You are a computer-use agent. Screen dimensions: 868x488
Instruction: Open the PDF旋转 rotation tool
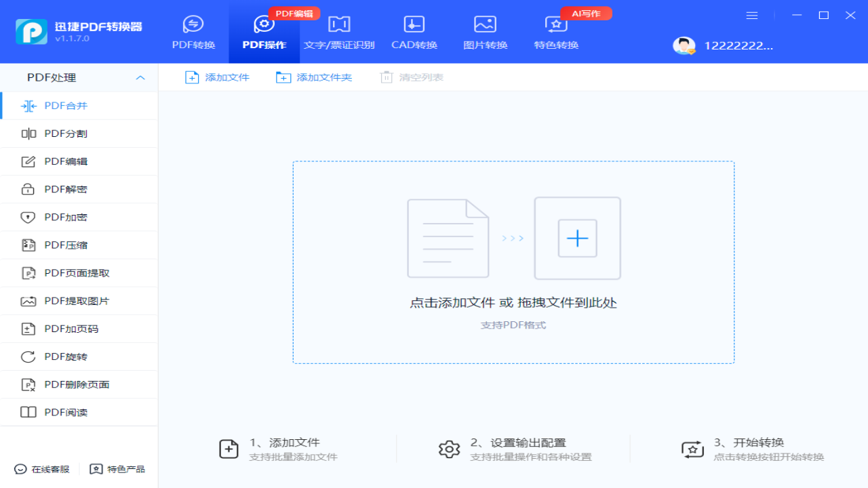click(66, 356)
